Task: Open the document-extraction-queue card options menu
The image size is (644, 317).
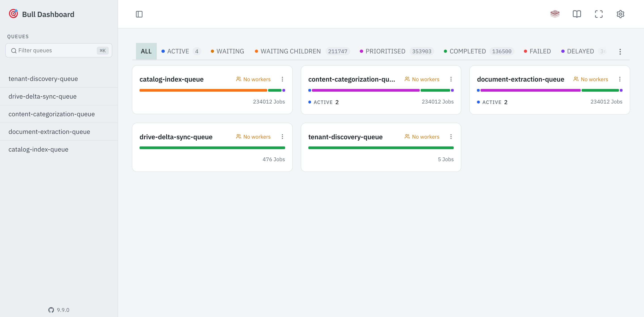Action: click(619, 79)
